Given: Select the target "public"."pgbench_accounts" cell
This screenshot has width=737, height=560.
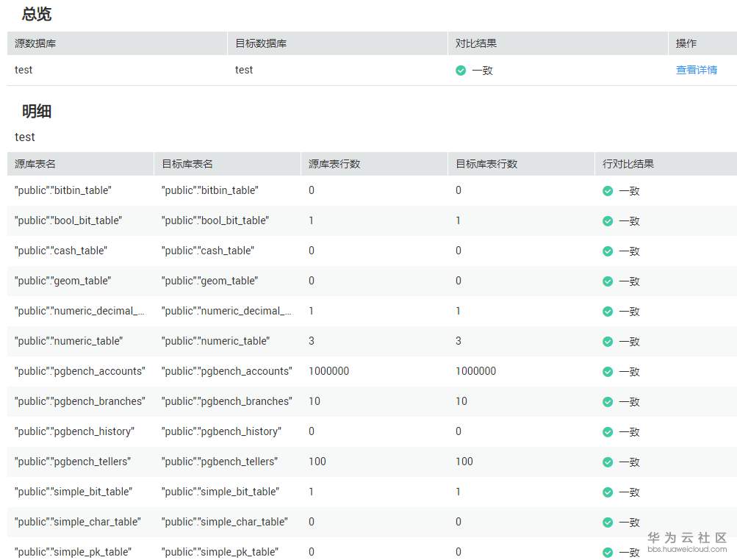Looking at the screenshot, I should coord(227,371).
